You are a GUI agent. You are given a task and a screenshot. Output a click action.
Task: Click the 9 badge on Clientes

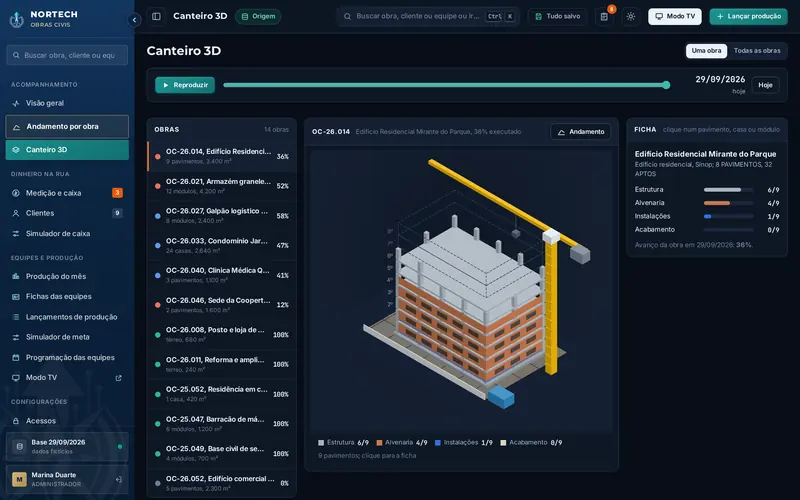(x=117, y=213)
